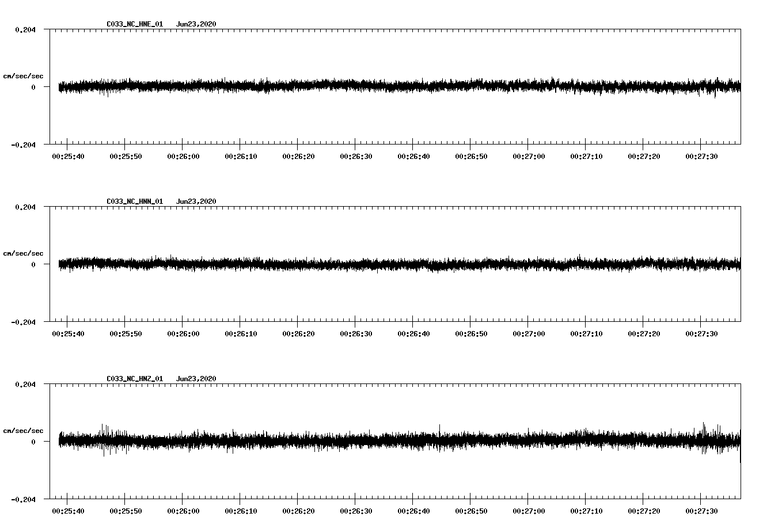782x532 pixels.
Task: Select the C033_NC_HNN_01 channel title
Action: click(x=135, y=202)
